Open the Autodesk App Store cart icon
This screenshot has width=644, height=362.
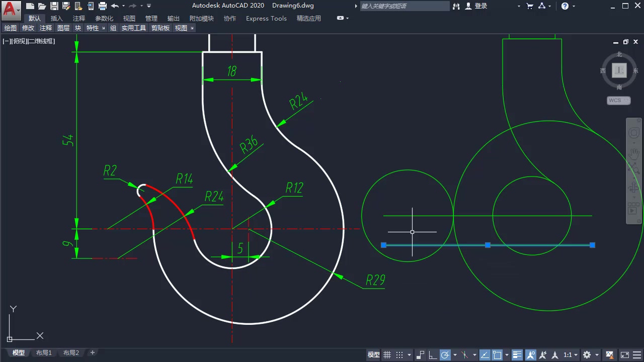[530, 6]
